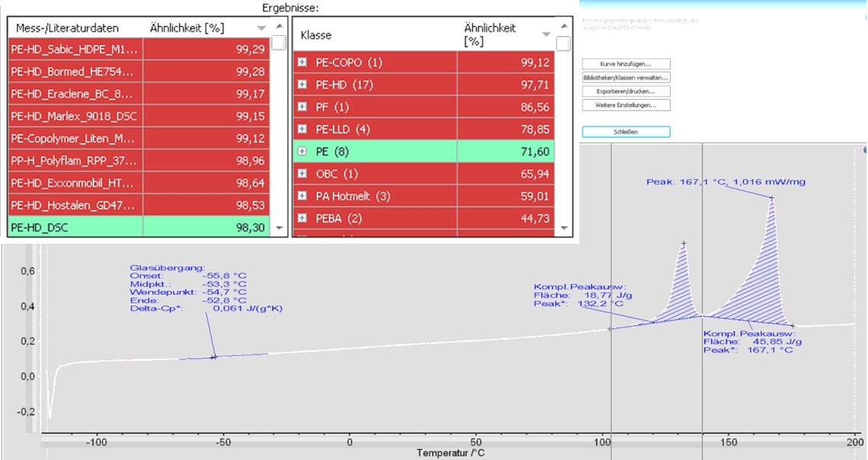Click the Exportieren/drucken button
The width and height of the screenshot is (868, 460).
[625, 91]
